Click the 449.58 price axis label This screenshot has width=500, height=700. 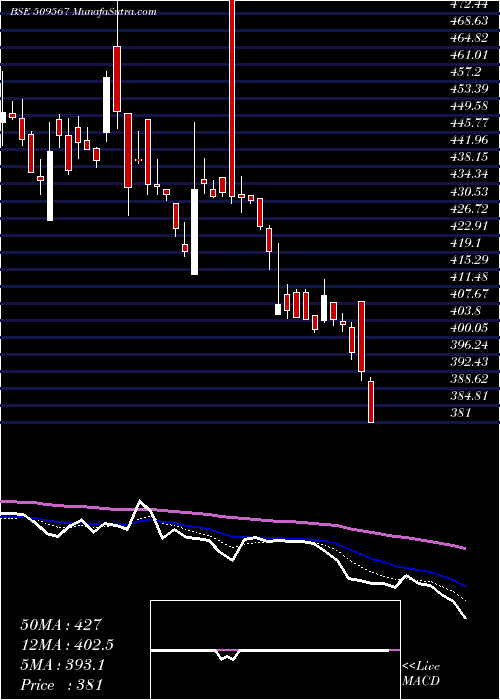click(x=467, y=106)
